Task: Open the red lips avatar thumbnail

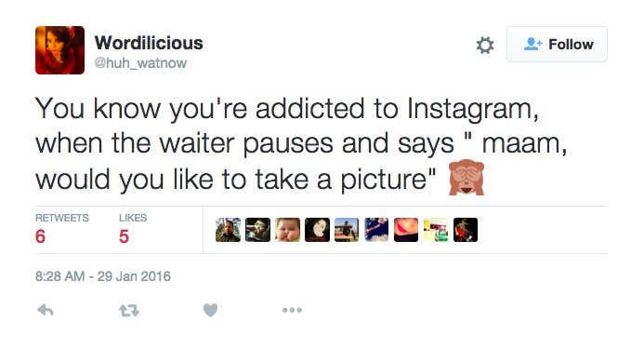Action: [406, 230]
